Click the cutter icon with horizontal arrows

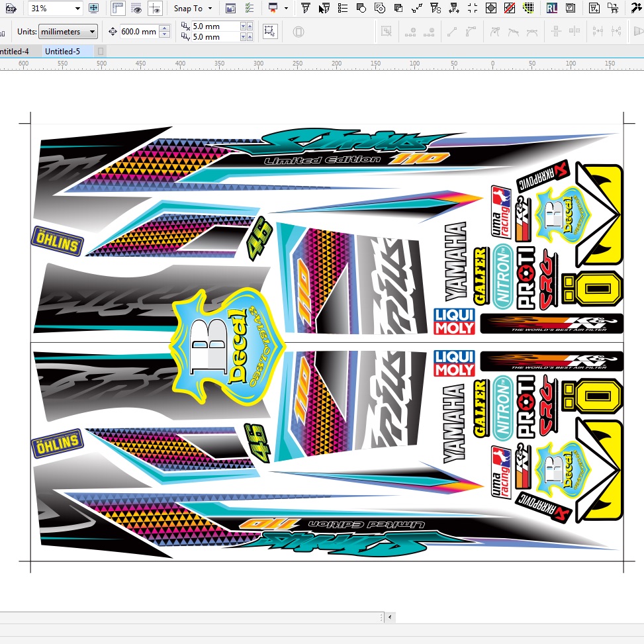pyautogui.click(x=454, y=8)
